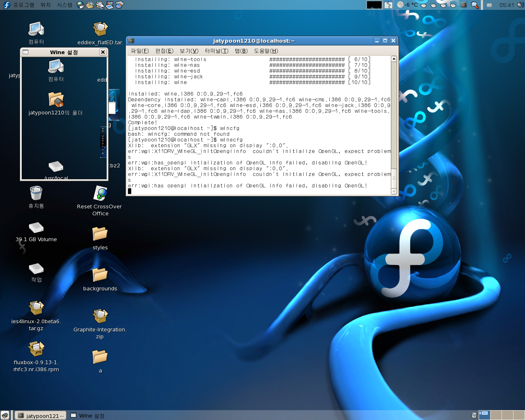Open 보기(V) menu in terminal

pyautogui.click(x=189, y=51)
